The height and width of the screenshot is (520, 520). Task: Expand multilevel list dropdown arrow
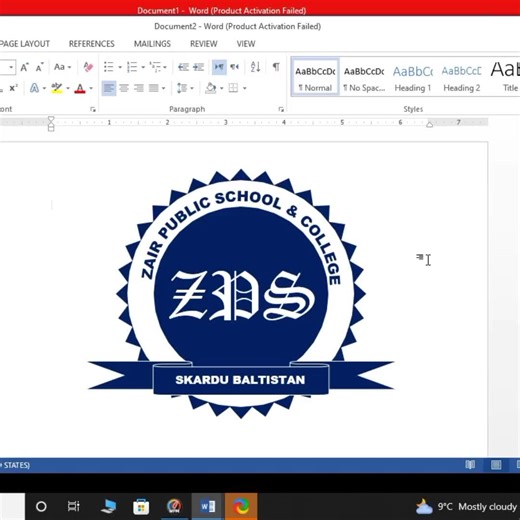tap(165, 67)
